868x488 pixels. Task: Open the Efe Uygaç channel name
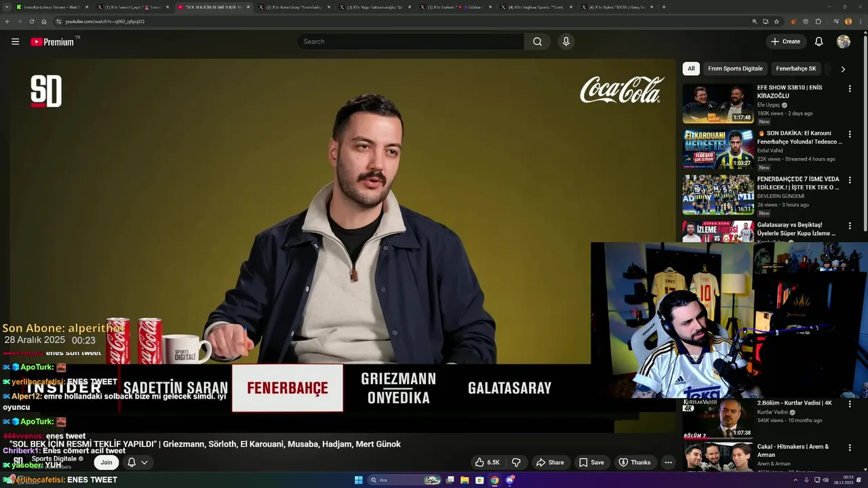pyautogui.click(x=769, y=105)
